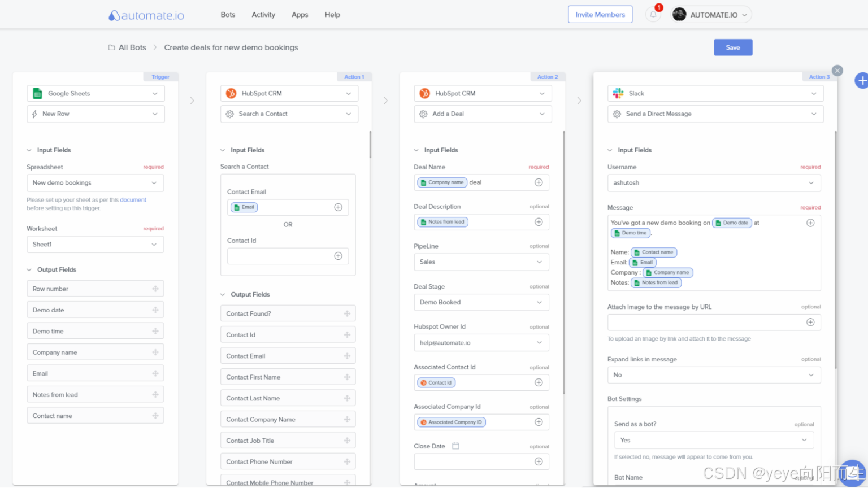Click the plus icon in Attach Image URL field
This screenshot has width=868, height=488.
(x=810, y=322)
